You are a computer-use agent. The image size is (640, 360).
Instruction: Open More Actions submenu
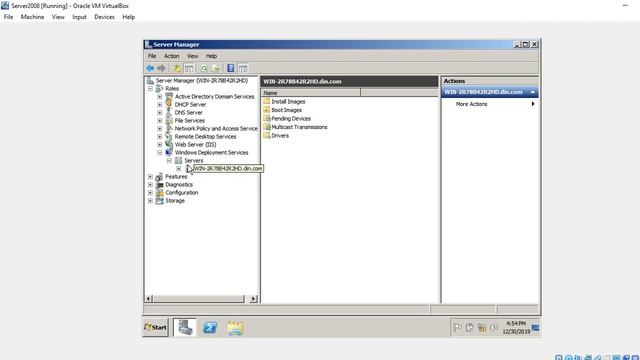pos(490,104)
